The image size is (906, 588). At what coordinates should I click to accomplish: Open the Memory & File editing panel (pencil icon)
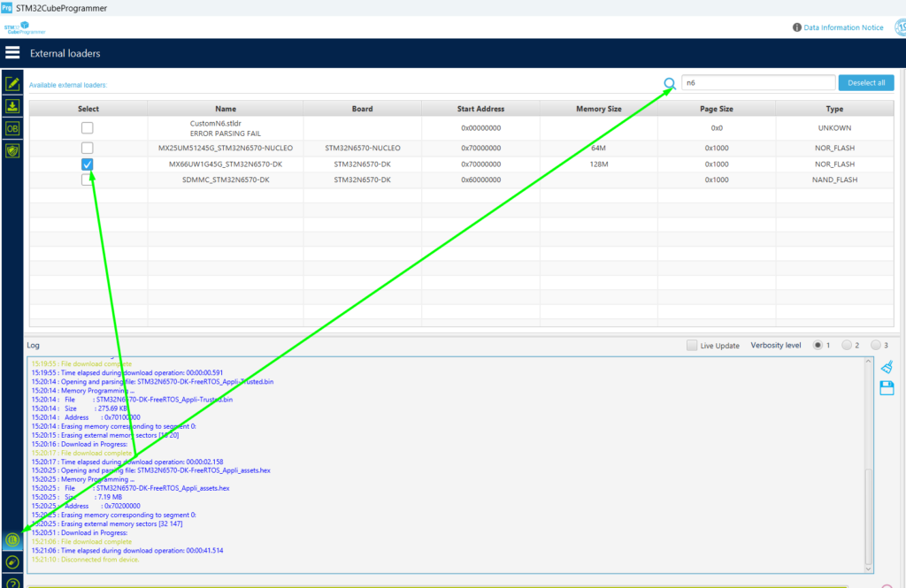12,84
